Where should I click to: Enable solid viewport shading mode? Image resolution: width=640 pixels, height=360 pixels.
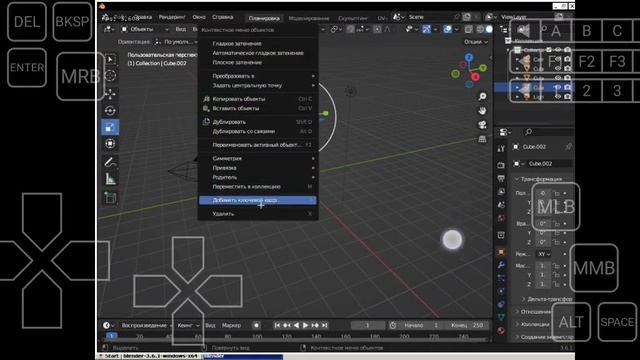[x=489, y=29]
